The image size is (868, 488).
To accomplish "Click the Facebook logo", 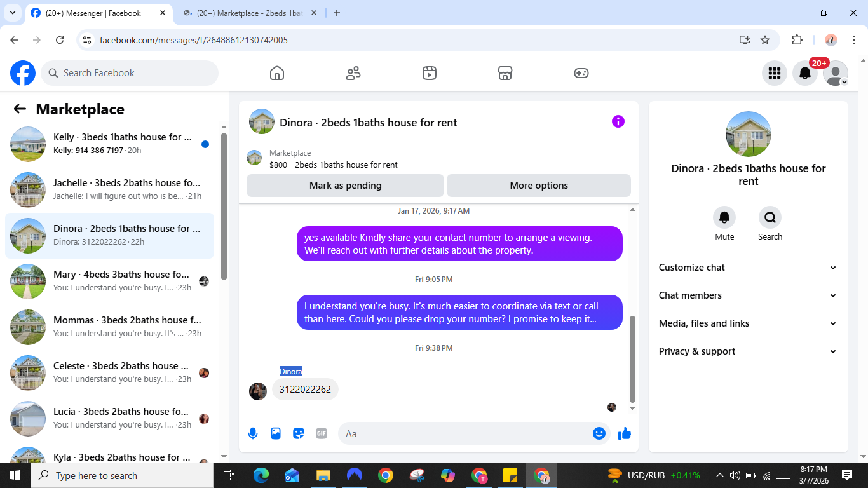I will pyautogui.click(x=23, y=73).
